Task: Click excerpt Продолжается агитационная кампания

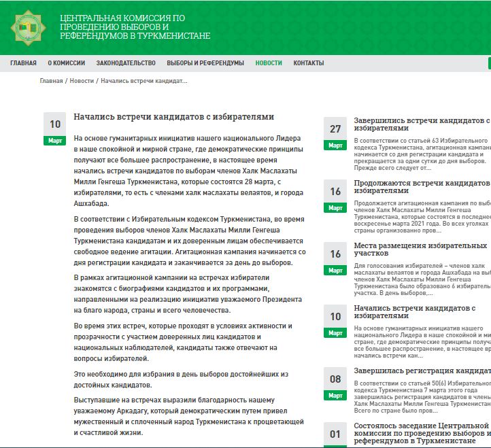Action: coord(422,217)
